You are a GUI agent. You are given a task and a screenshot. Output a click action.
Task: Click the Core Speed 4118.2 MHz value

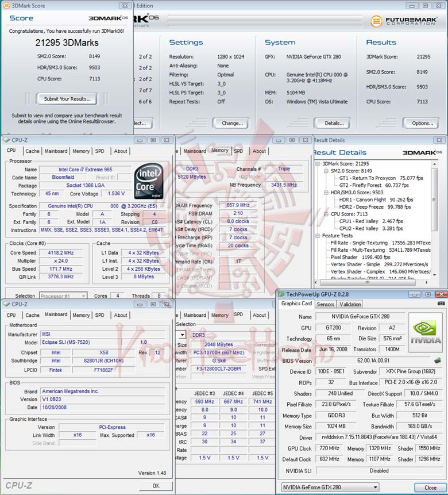[60, 253]
